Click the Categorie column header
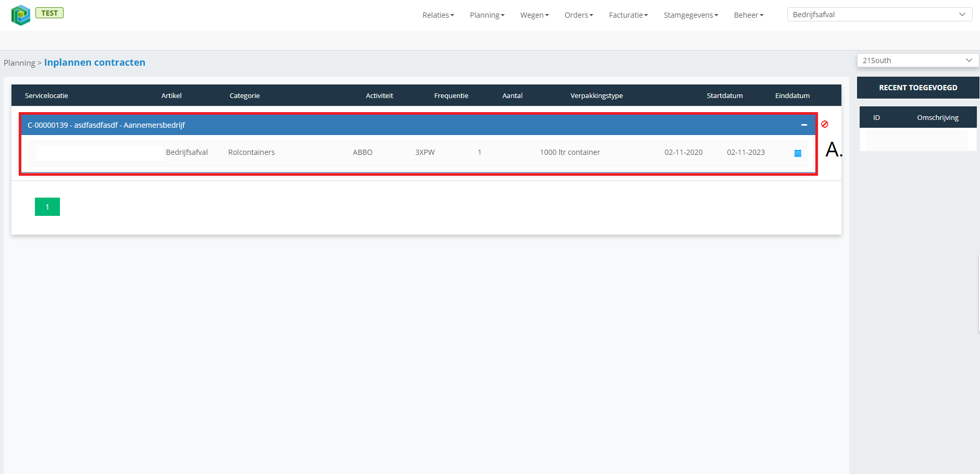Screen dimensions: 980x474 point(245,95)
